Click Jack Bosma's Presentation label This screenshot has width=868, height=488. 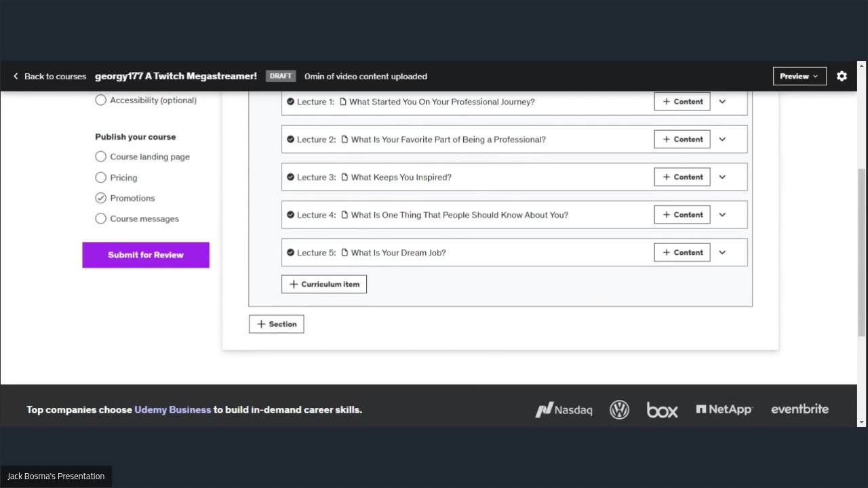pyautogui.click(x=56, y=476)
